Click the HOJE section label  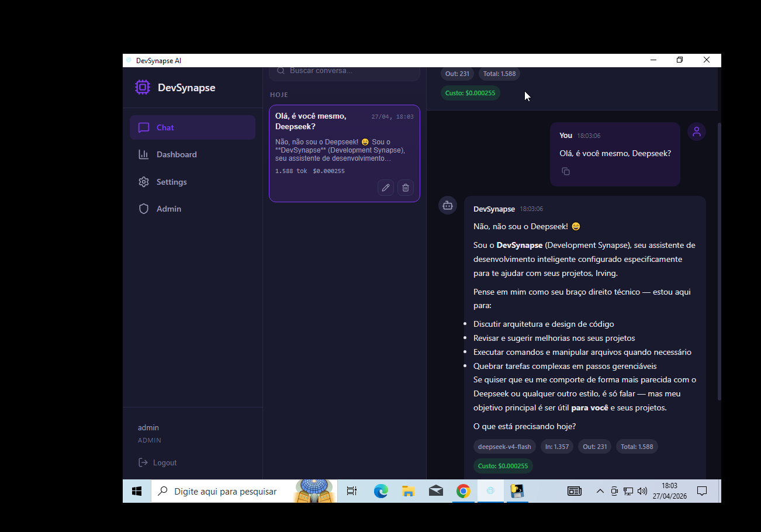[279, 95]
